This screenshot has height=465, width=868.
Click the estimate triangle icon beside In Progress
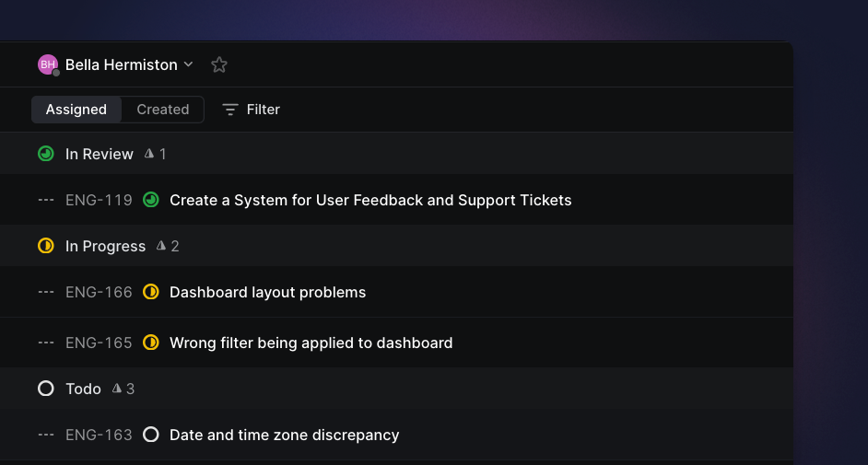point(161,246)
